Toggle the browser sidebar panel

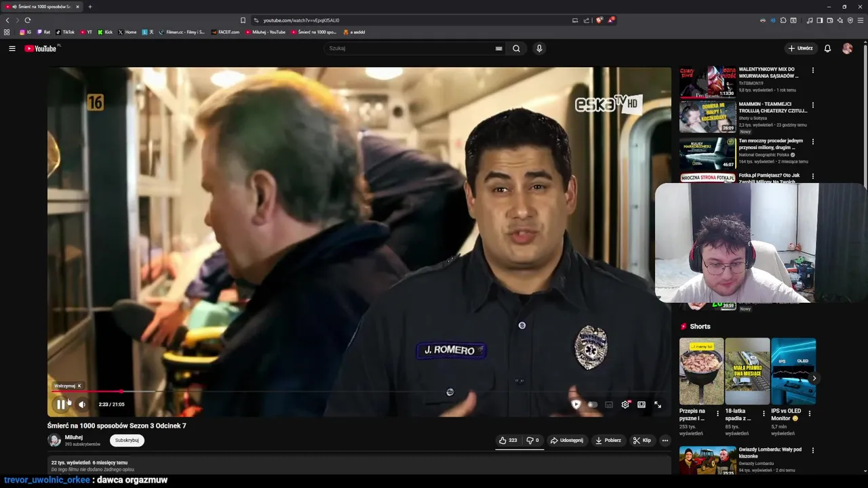point(820,20)
